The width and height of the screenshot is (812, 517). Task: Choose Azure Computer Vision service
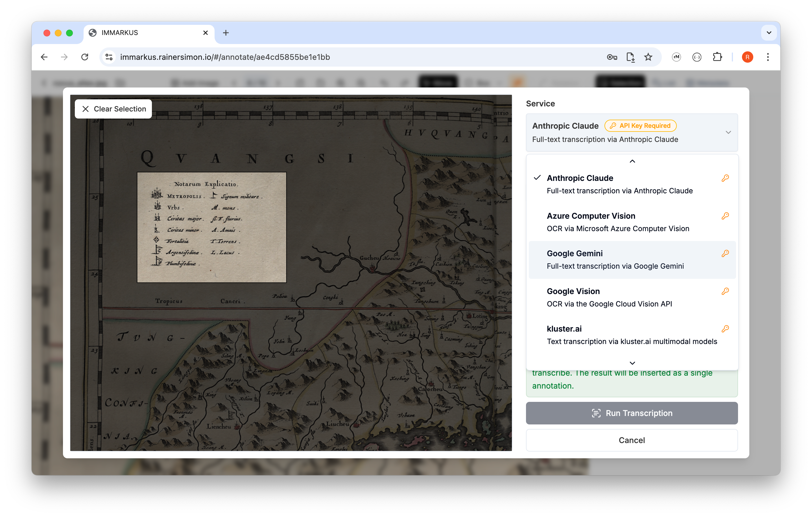(x=632, y=222)
